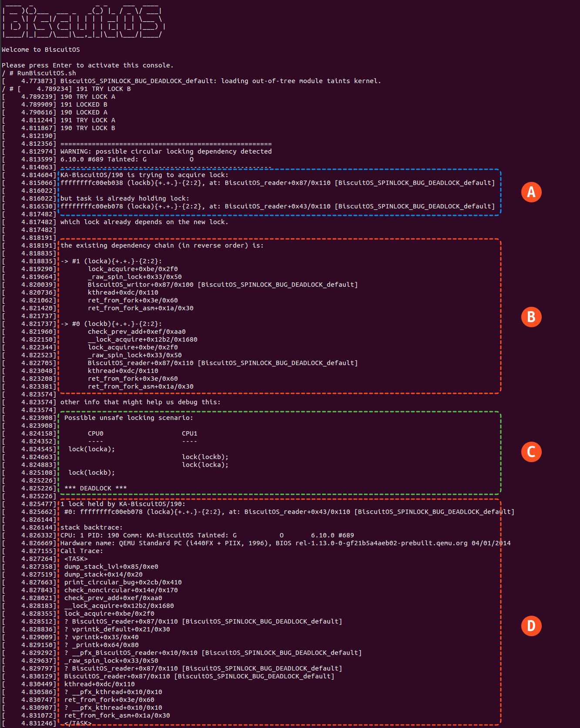Select '? vprintk_default+0x21/0x30' frame
This screenshot has height=728, width=580.
click(117, 629)
